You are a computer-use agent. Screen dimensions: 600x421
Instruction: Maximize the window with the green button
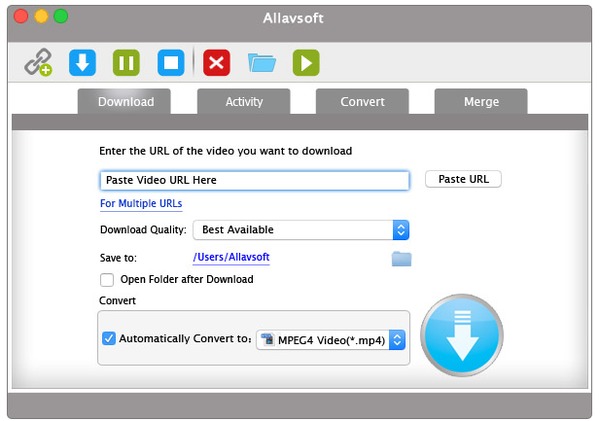(61, 16)
